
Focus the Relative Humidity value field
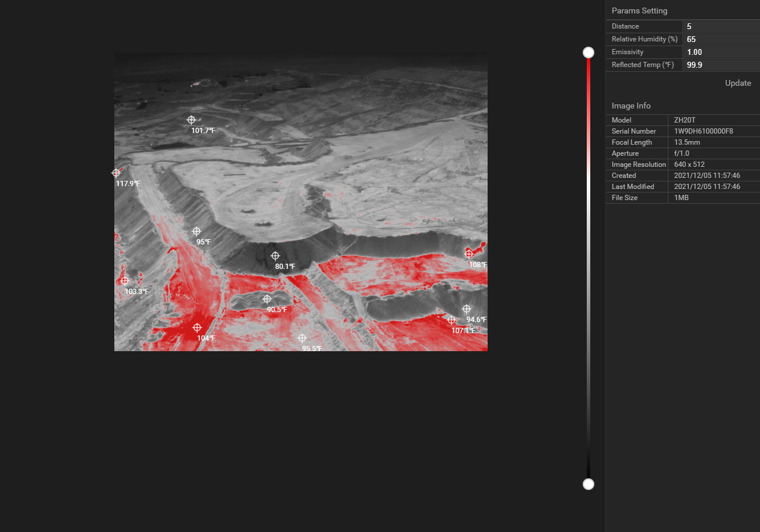point(722,39)
